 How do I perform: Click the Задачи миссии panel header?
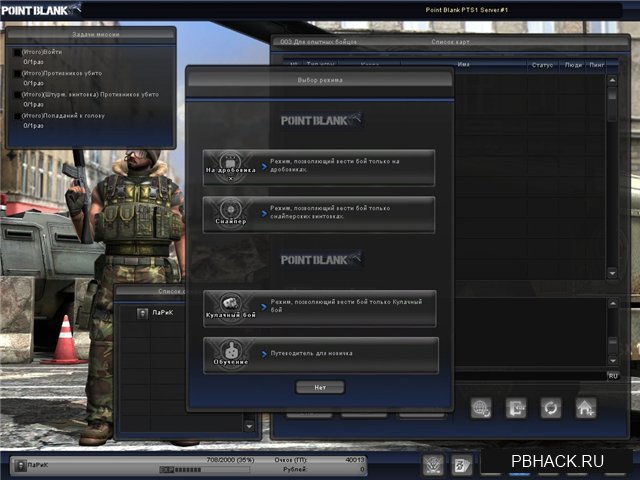pos(96,35)
